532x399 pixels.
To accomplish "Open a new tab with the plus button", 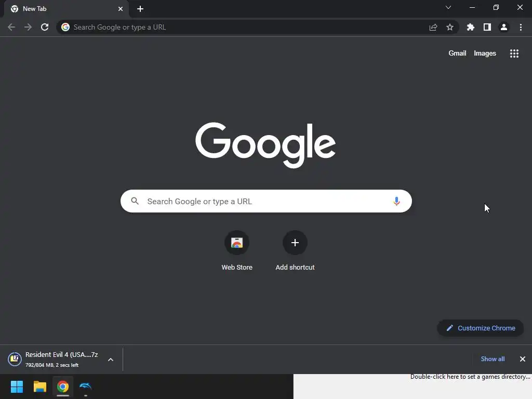I will pos(140,9).
